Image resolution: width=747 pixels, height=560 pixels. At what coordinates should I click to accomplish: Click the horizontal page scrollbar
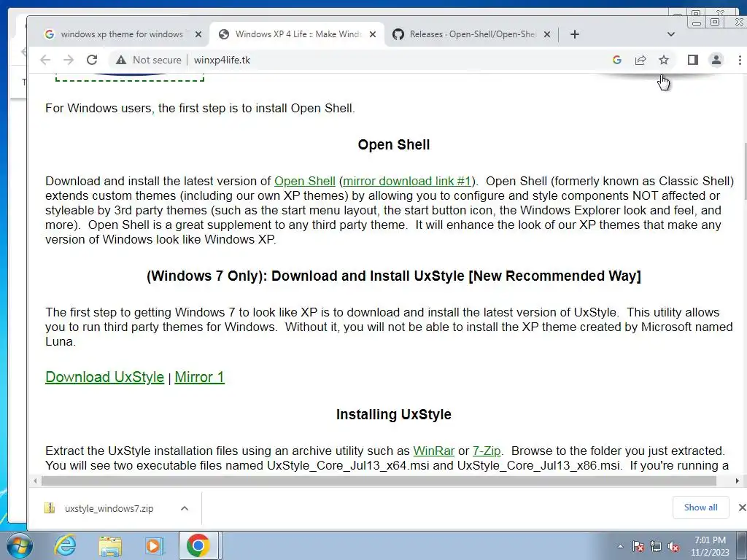click(x=379, y=481)
